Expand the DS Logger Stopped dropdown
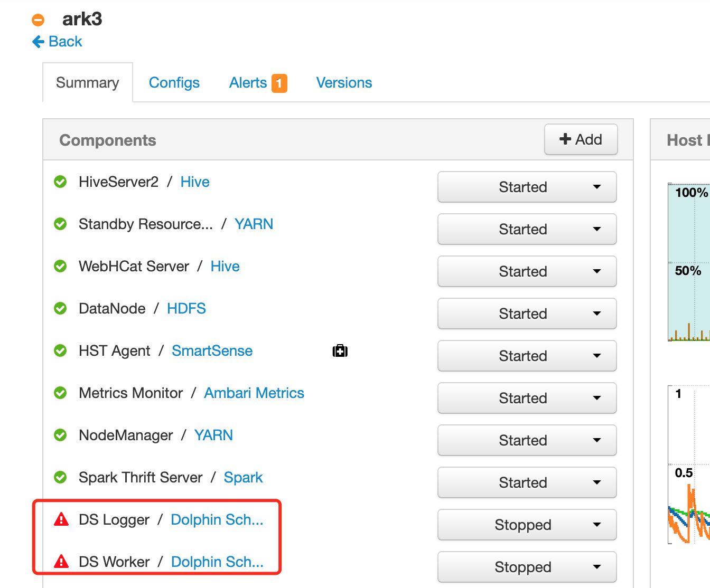 click(527, 525)
